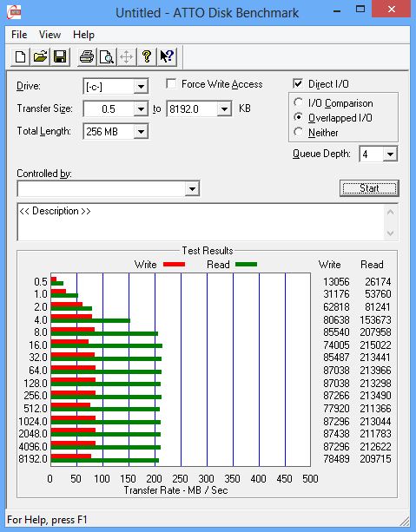This screenshot has height=532, width=416.
Task: Click the ATTO application icon in title bar
Action: click(14, 12)
